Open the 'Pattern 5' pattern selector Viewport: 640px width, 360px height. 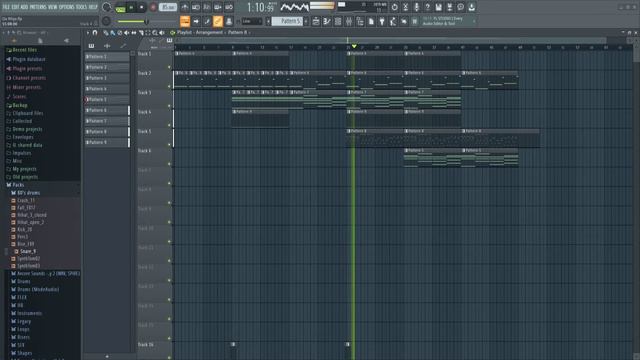287,21
